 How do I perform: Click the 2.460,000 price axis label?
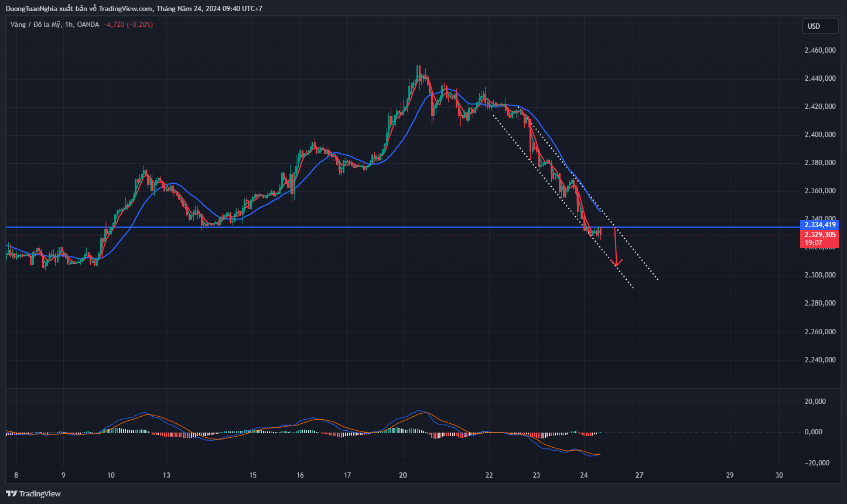(820, 50)
